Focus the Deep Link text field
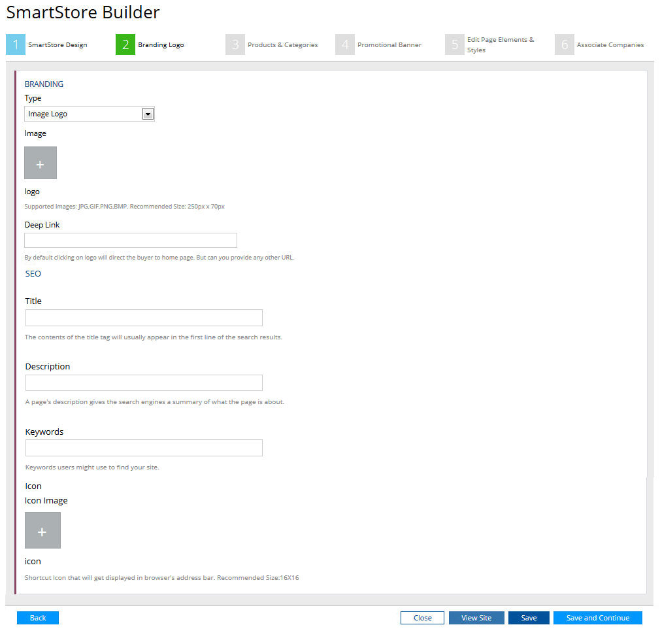This screenshot has width=660, height=644. click(x=131, y=240)
